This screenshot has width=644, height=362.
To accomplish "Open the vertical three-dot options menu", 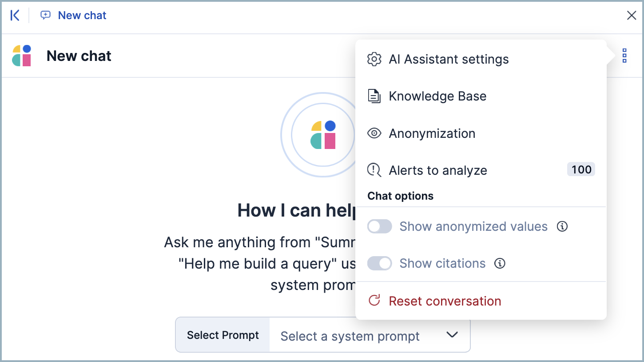I will [x=624, y=55].
